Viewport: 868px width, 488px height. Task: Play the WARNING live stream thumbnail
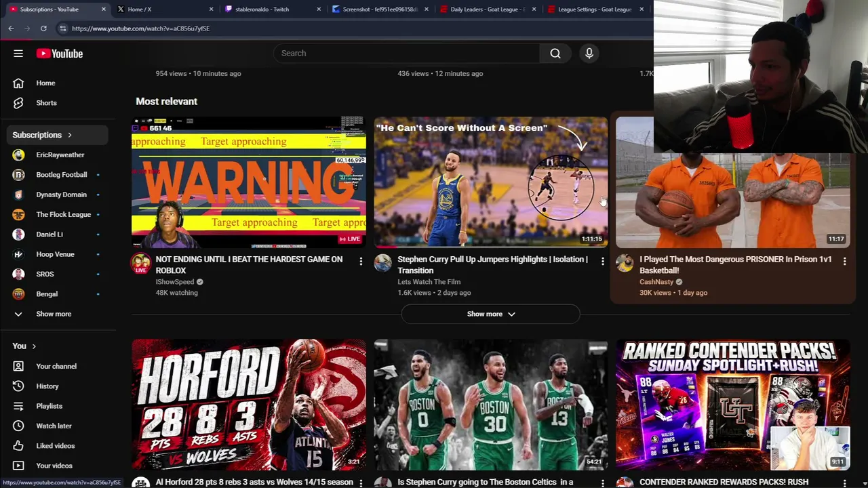(249, 183)
